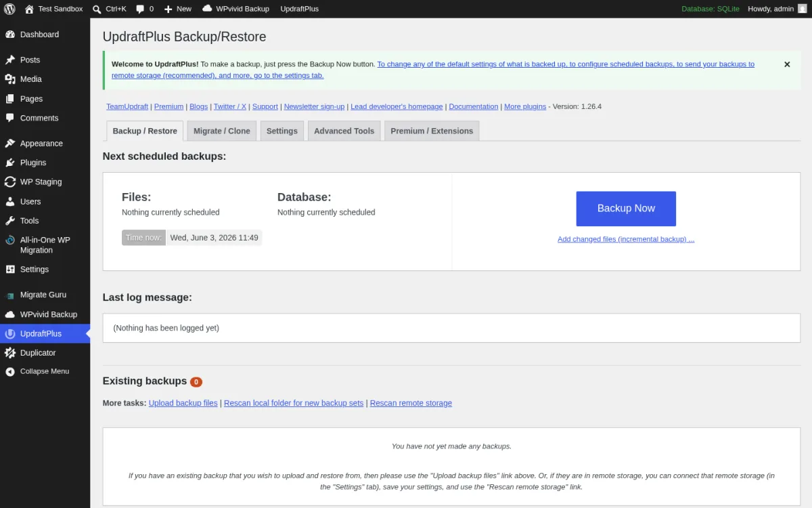The image size is (812, 508).
Task: Open Howdy, admin account menu
Action: [777, 9]
